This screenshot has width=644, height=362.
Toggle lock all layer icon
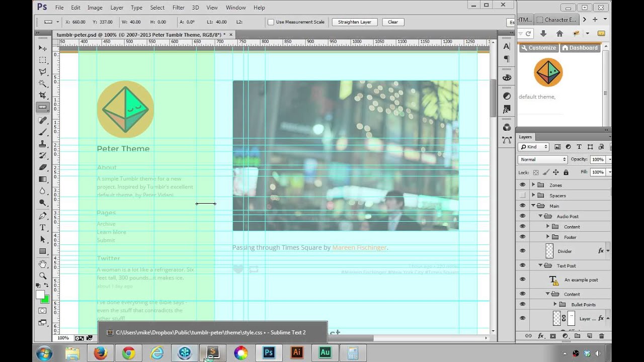point(566,172)
